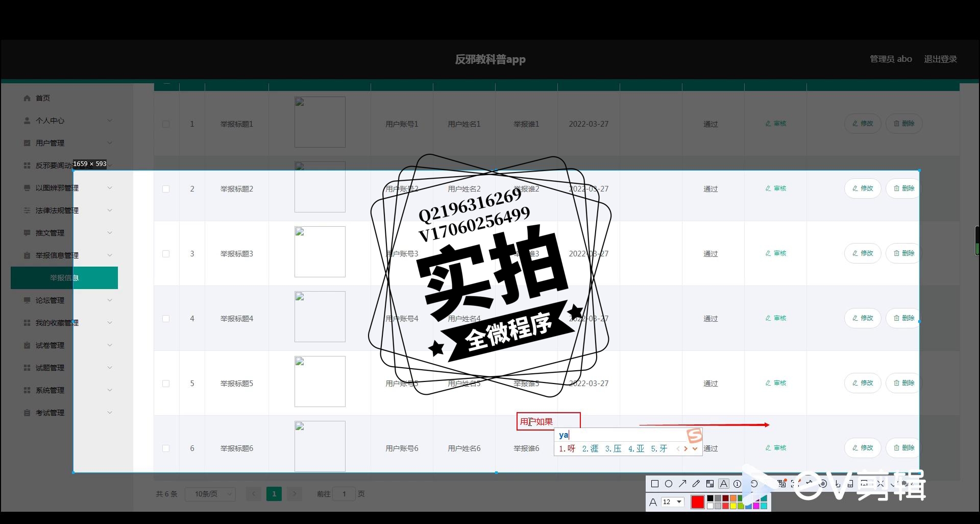Expand the 推文管理 menu chevron
Viewport: 980px width, 524px height.
(x=110, y=233)
